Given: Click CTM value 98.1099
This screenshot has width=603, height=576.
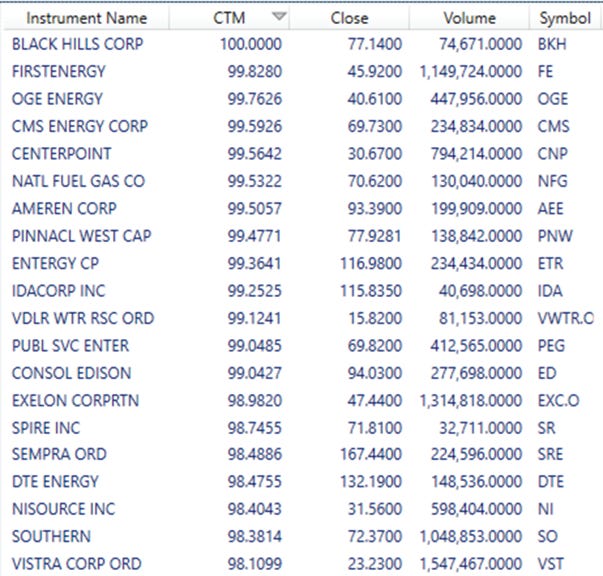Looking at the screenshot, I should tap(255, 564).
